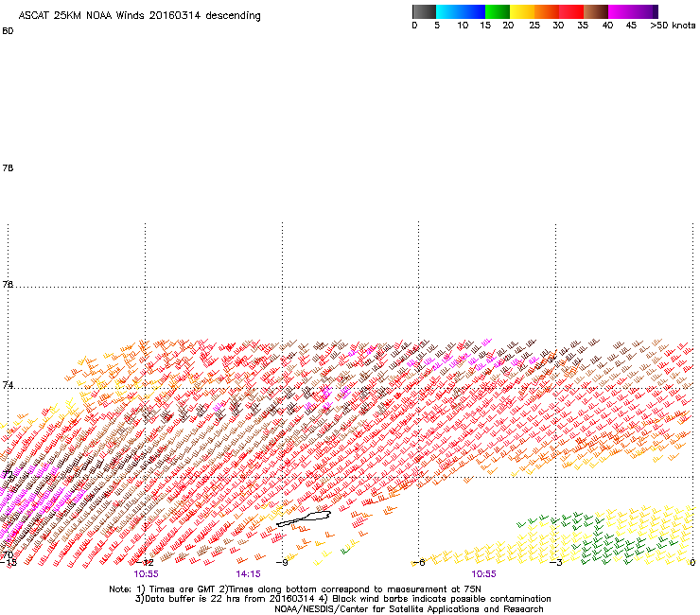Screen dimensions: 700x615
Task: Click the '10' label under the color bar
Action: point(463,26)
